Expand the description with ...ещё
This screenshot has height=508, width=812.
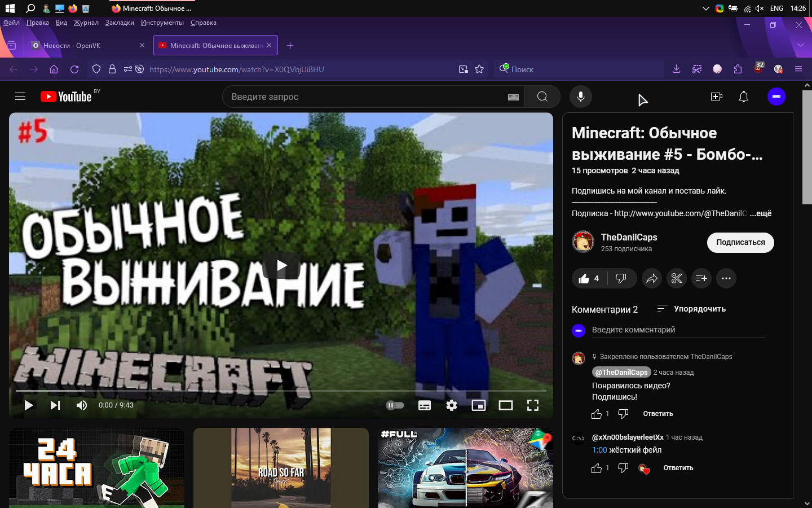pyautogui.click(x=761, y=213)
